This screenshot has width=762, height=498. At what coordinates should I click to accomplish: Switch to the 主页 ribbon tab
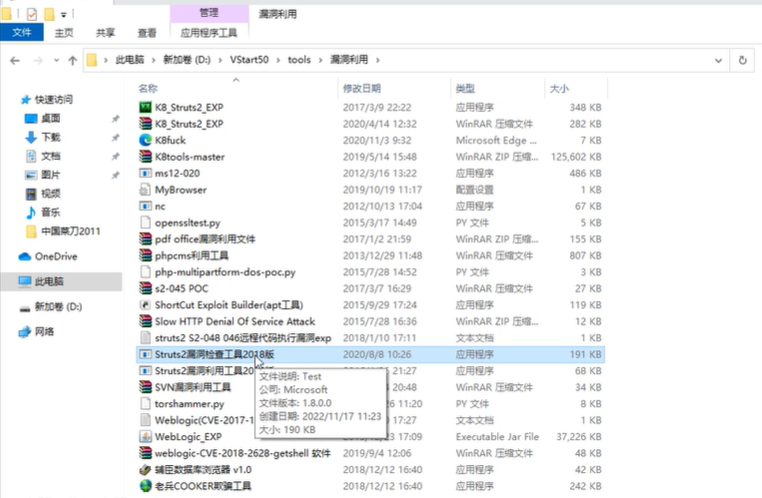(64, 33)
